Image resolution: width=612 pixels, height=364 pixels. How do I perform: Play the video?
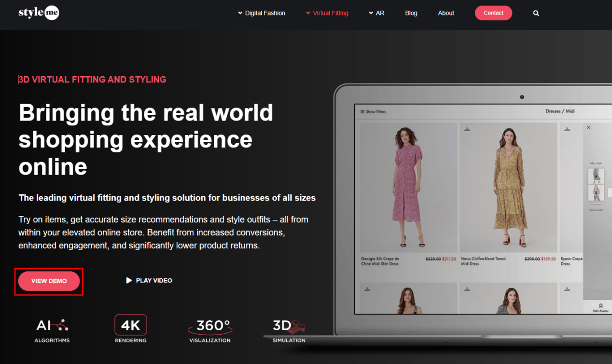click(x=149, y=281)
